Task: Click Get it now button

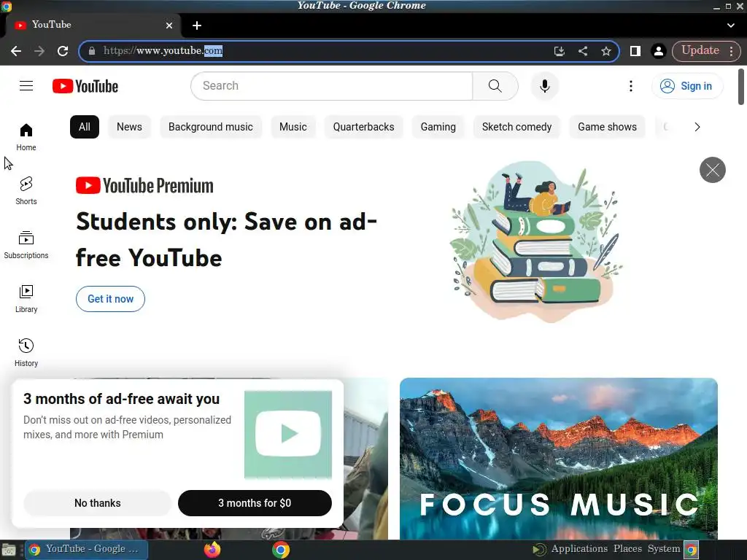Action: [111, 299]
